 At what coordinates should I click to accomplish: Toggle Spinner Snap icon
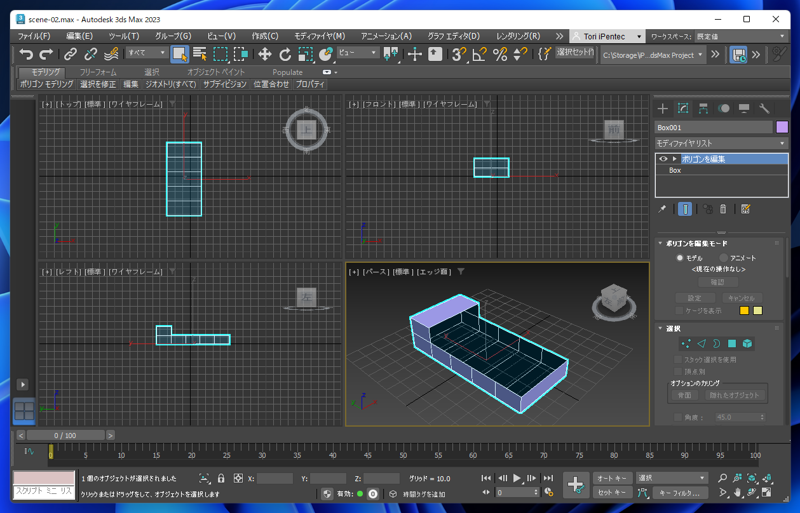[x=520, y=54]
